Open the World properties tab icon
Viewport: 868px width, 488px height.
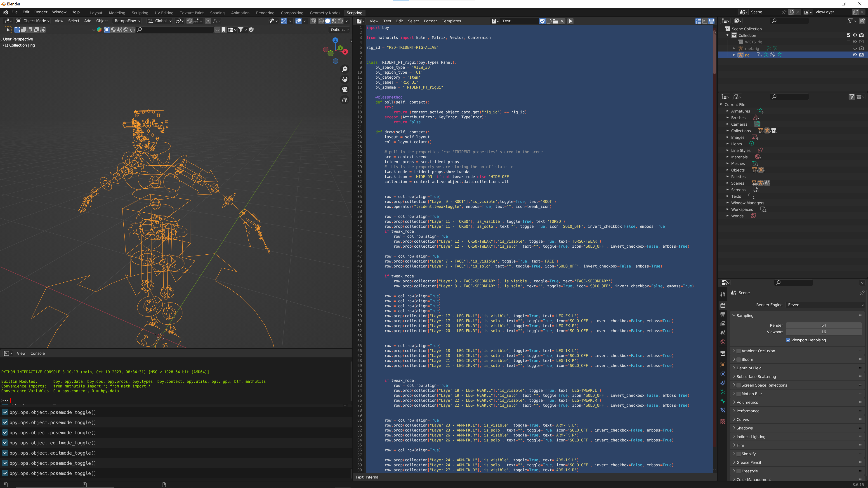(723, 342)
